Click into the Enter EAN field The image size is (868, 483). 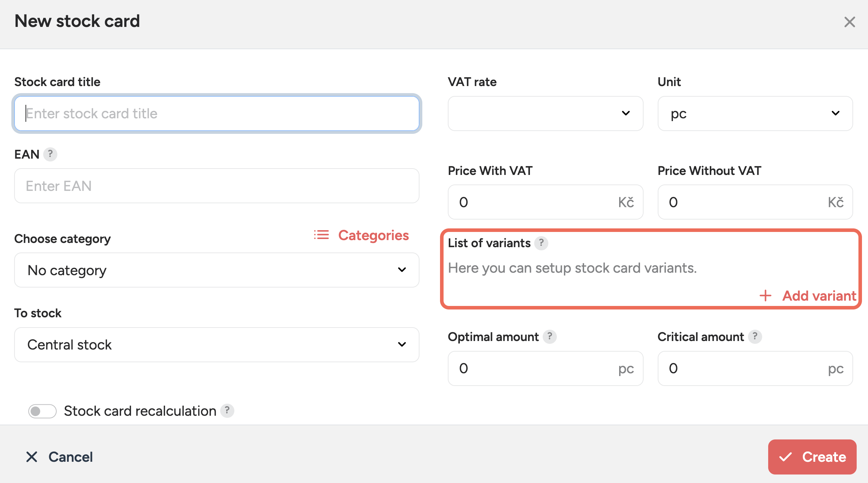tap(217, 186)
